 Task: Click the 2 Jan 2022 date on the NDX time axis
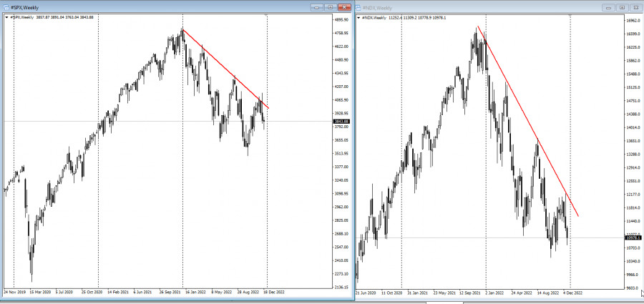coord(495,293)
